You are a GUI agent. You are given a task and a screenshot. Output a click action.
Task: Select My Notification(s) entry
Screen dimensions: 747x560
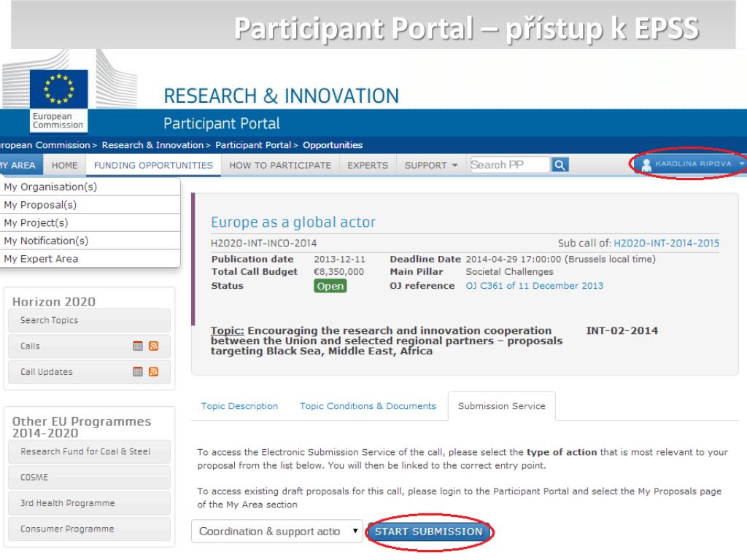(90, 241)
